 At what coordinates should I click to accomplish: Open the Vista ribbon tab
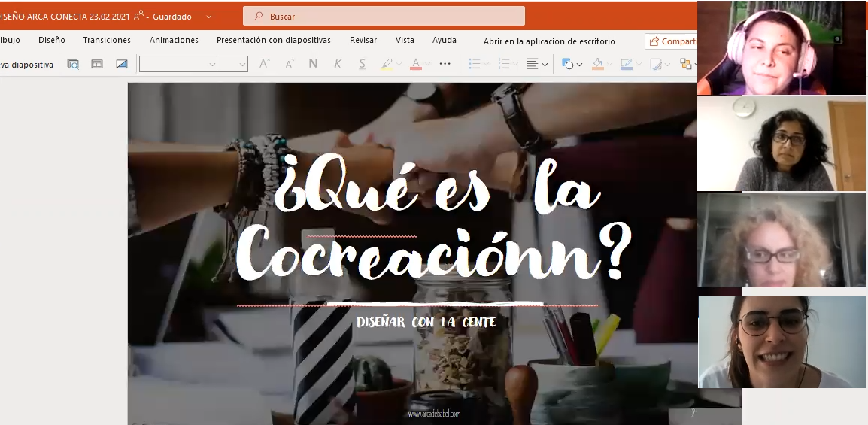405,40
